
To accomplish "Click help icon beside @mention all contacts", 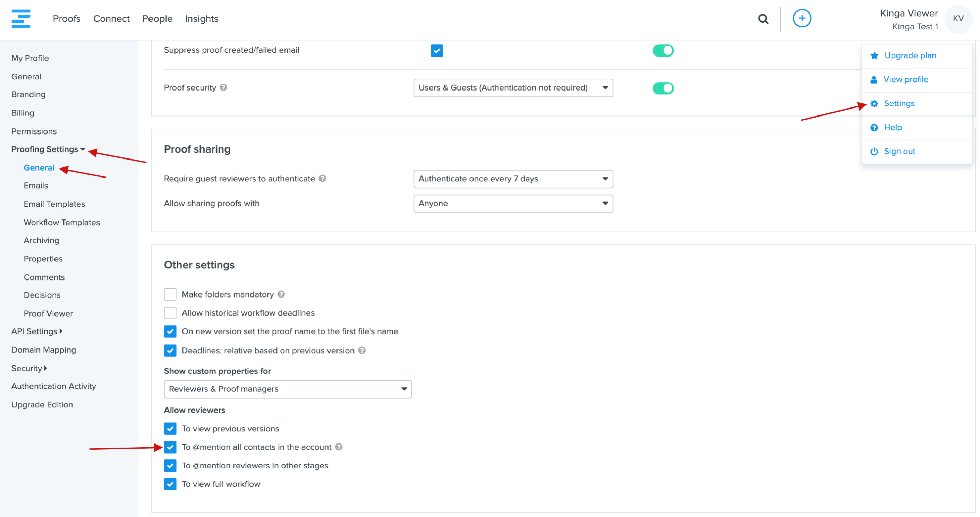I will tap(339, 447).
